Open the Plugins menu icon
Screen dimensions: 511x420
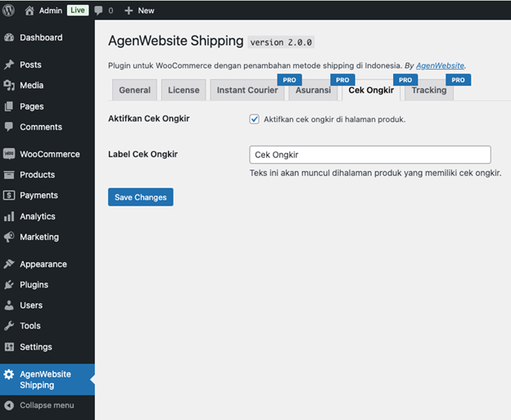(9, 285)
